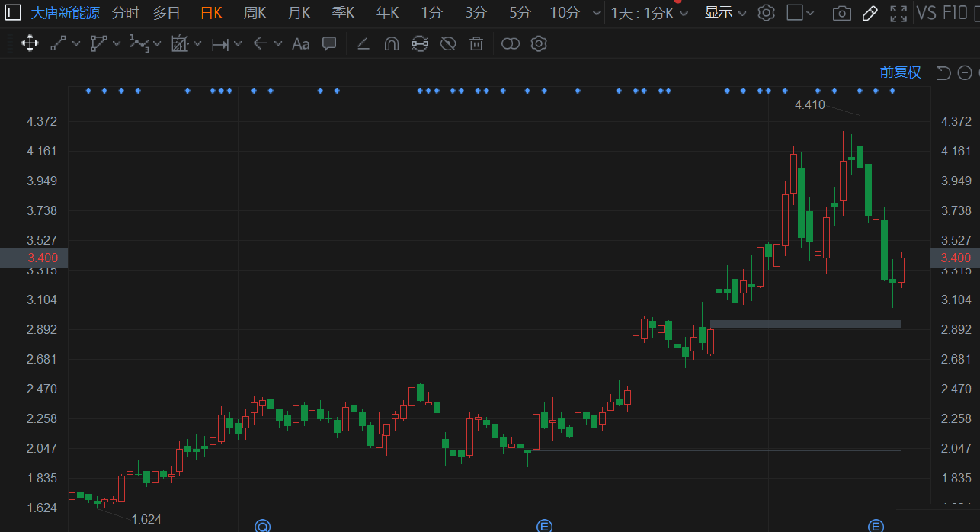Expand the arrow tool dropdown chevron
The image size is (980, 532).
point(278,44)
